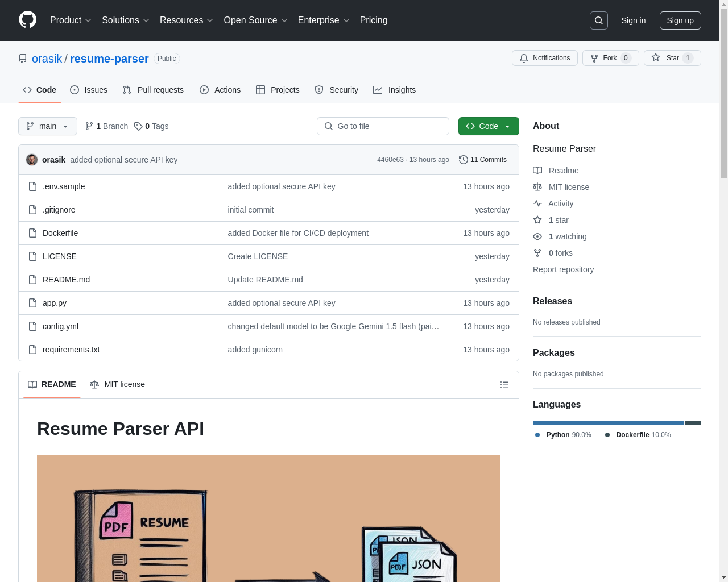Open 'added gunicorn' commit message
Screen dimensions: 728x582
click(x=255, y=350)
